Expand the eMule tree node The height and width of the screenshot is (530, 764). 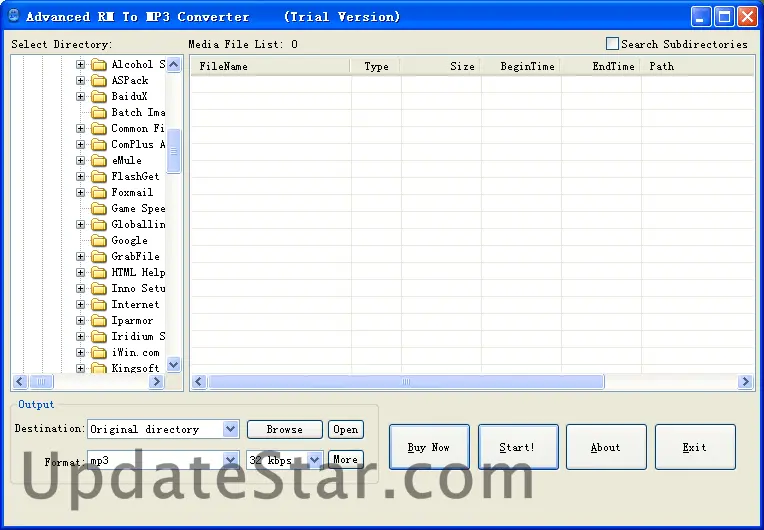tap(80, 160)
